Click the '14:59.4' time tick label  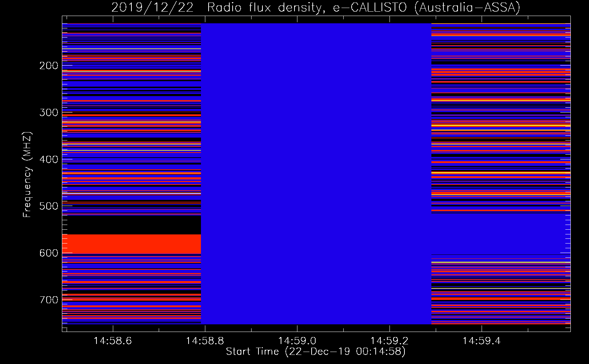pyautogui.click(x=482, y=341)
